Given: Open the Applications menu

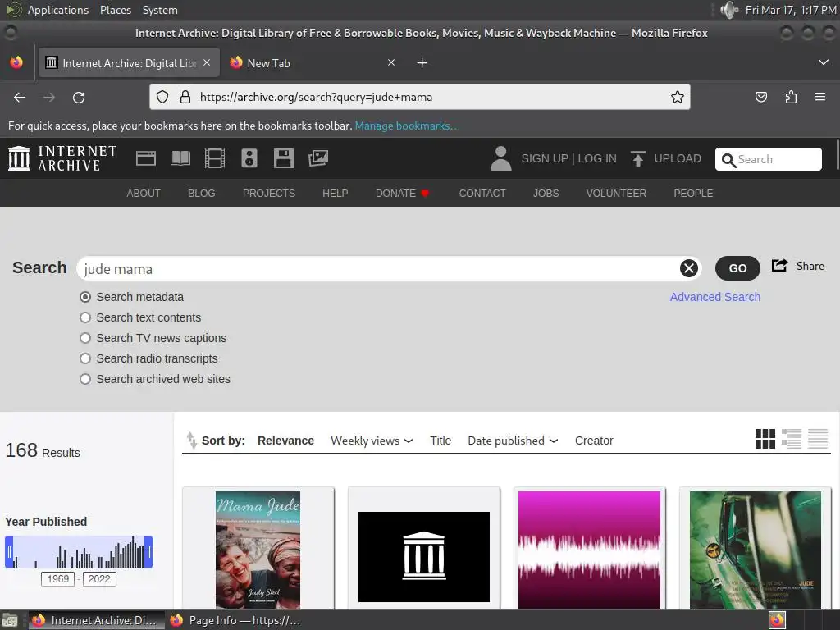Looking at the screenshot, I should pos(58,10).
